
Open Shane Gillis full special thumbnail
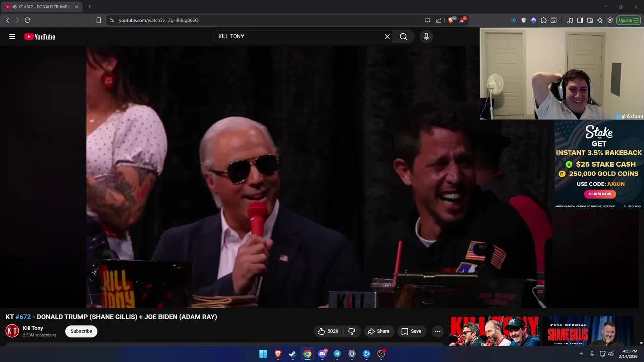pyautogui.click(x=588, y=331)
